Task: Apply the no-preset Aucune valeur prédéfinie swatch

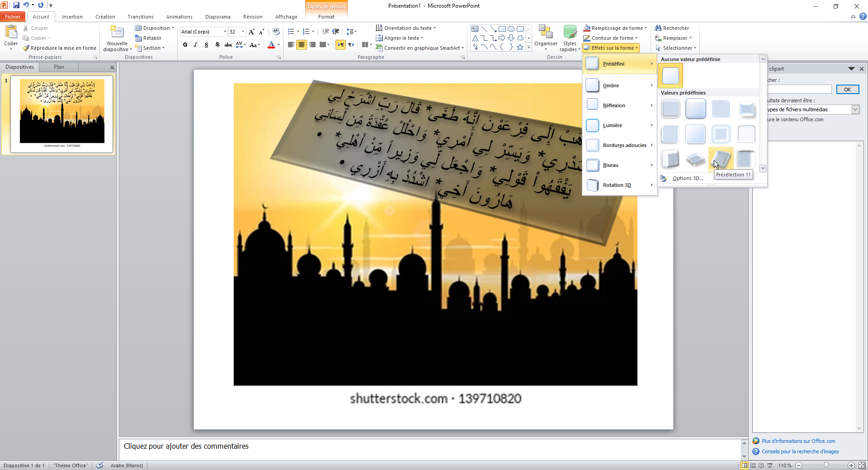Action: pyautogui.click(x=670, y=75)
